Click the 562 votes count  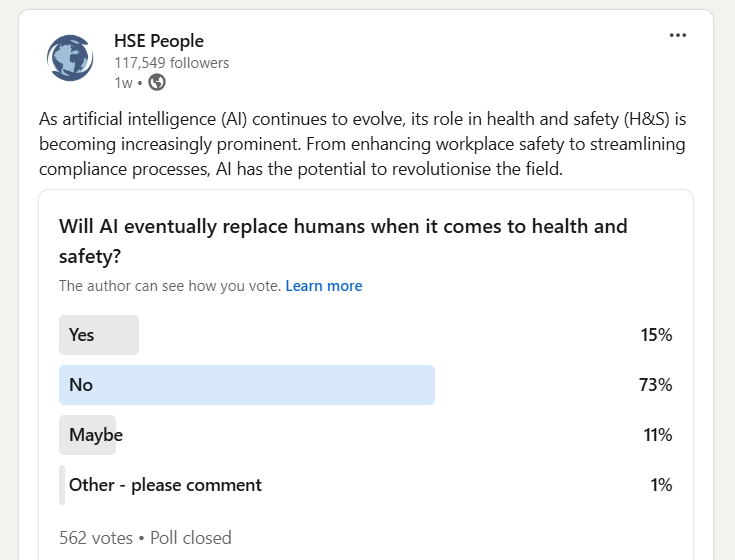click(x=96, y=538)
